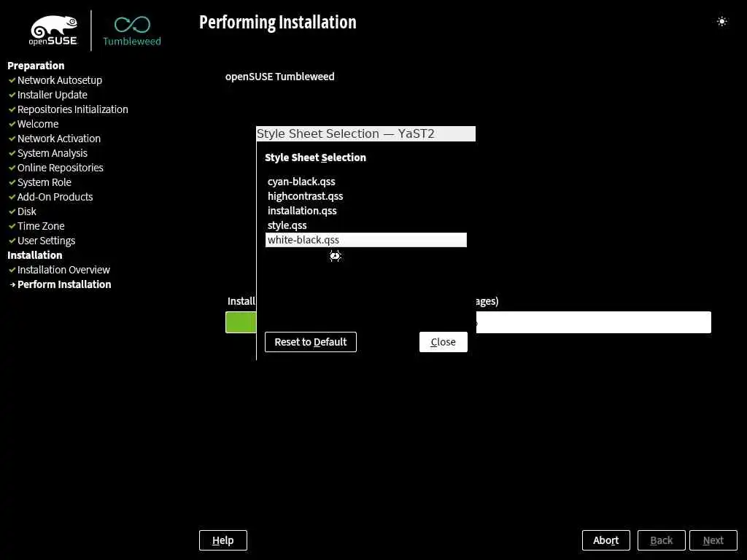Click Network Autosetup step
Image resolution: width=747 pixels, height=560 pixels.
[x=60, y=80]
